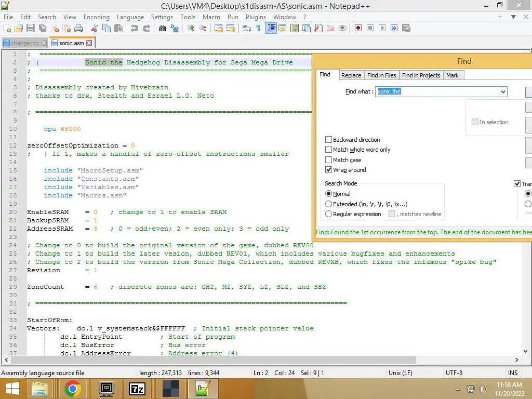Click the Stop Recording macro icon
The image size is (532, 399).
pyautogui.click(x=370, y=28)
